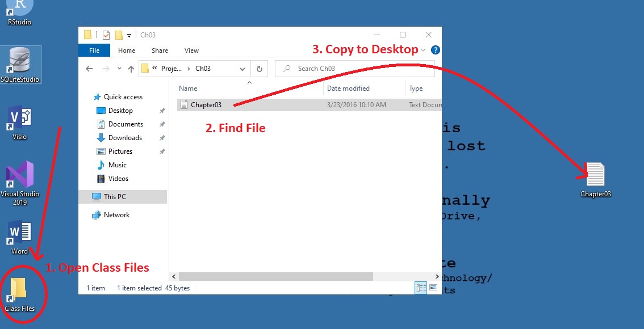644x329 pixels.
Task: Click the pin icon next to Documents
Action: pos(161,124)
